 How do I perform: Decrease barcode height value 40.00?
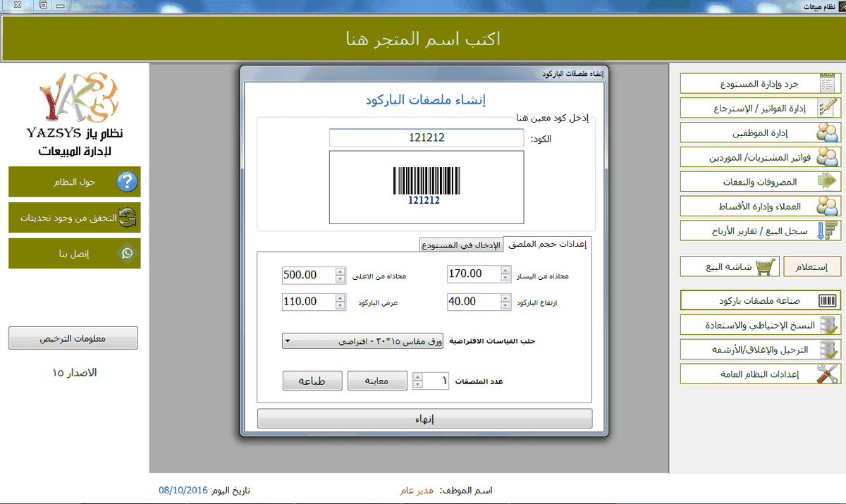coord(505,305)
